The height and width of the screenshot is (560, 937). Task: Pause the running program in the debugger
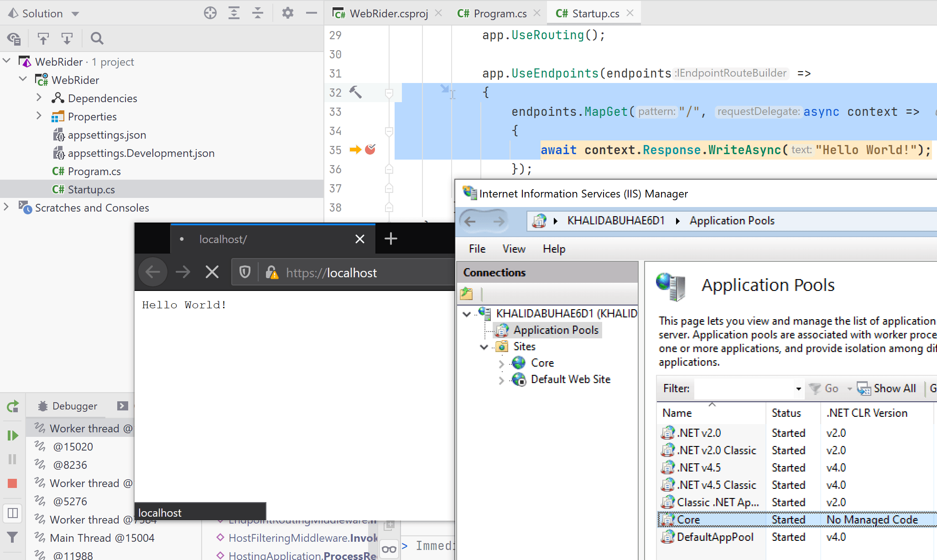(12, 459)
